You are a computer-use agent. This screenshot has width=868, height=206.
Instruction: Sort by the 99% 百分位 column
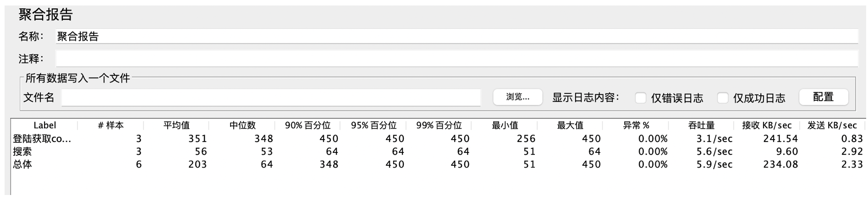tap(439, 125)
